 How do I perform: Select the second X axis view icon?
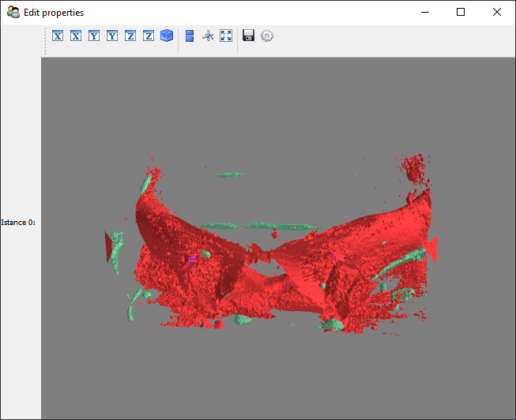pyautogui.click(x=76, y=36)
